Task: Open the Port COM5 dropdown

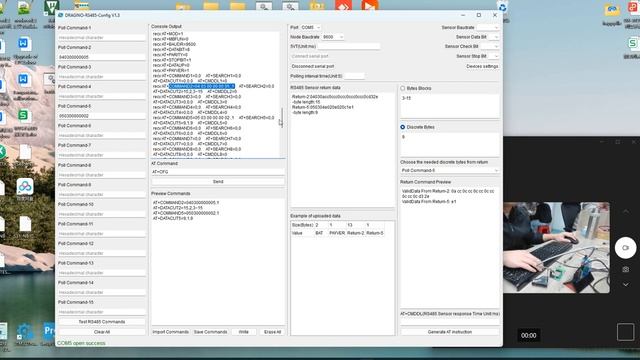Action: [x=311, y=27]
